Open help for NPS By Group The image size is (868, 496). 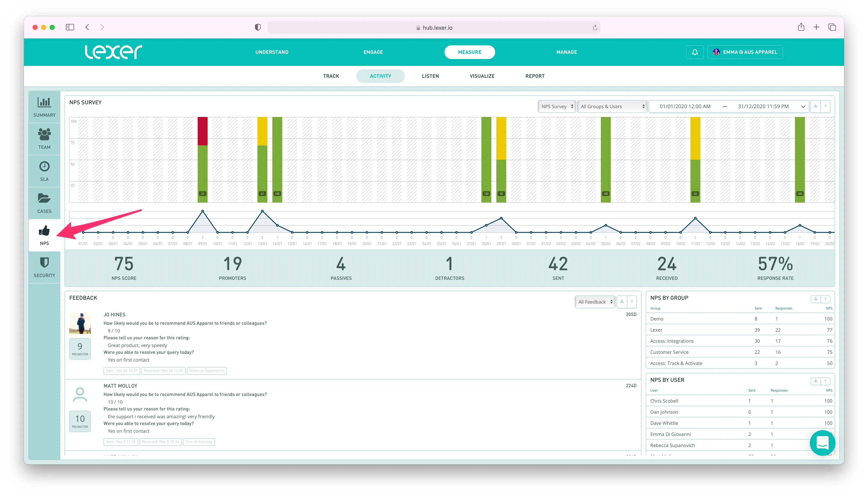point(825,299)
